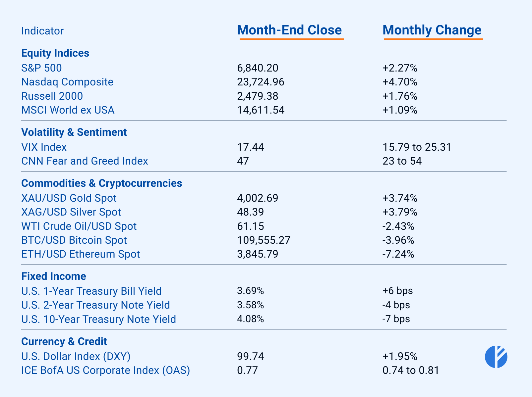Click the Equity Indices section heading
Viewport: 532px width, 397px height.
[55, 53]
